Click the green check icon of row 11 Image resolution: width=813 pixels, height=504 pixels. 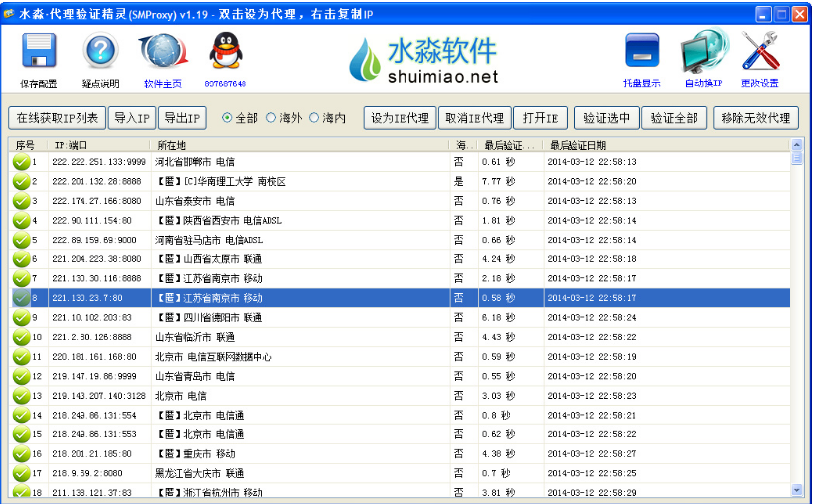(x=21, y=357)
